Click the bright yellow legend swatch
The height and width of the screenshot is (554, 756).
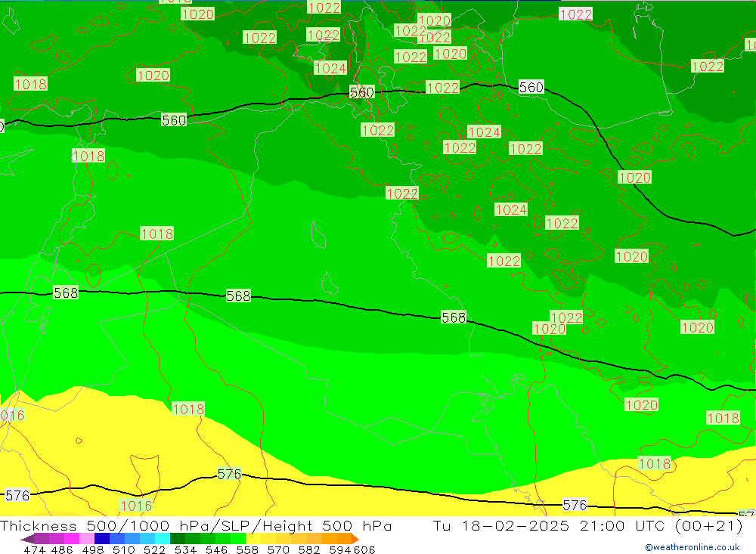[x=253, y=539]
